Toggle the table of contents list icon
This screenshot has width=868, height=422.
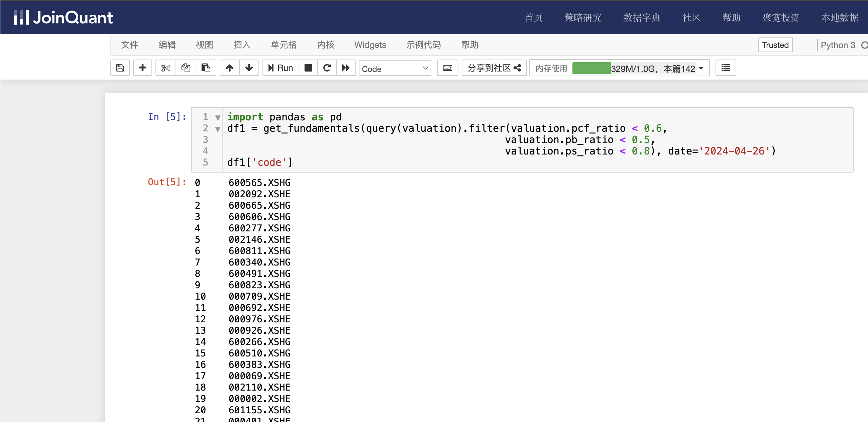coord(726,68)
